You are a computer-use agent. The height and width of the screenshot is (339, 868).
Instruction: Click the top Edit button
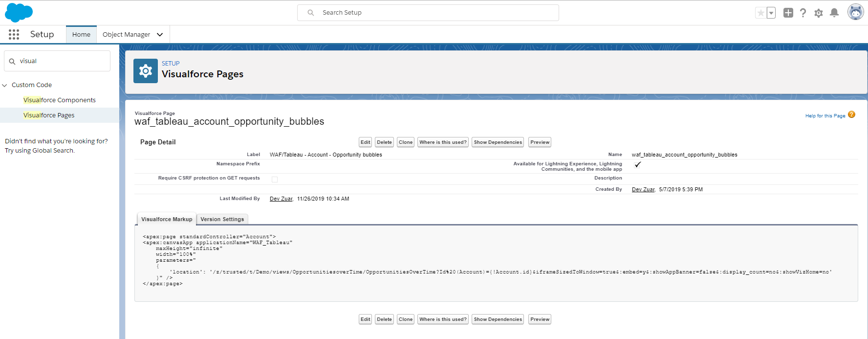365,142
